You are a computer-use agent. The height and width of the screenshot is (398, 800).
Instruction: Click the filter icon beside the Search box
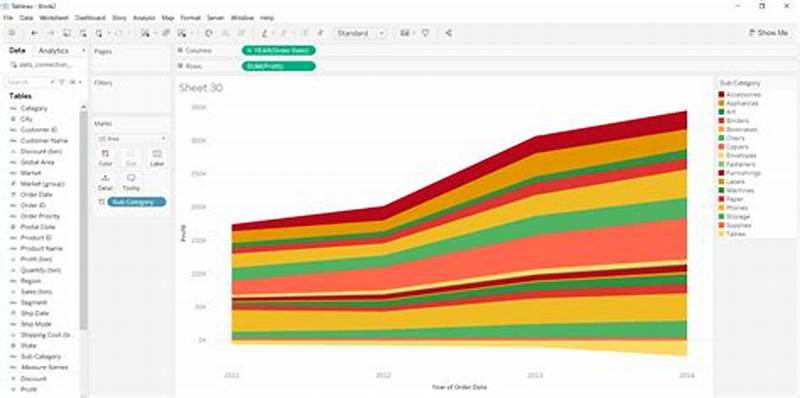pyautogui.click(x=62, y=82)
